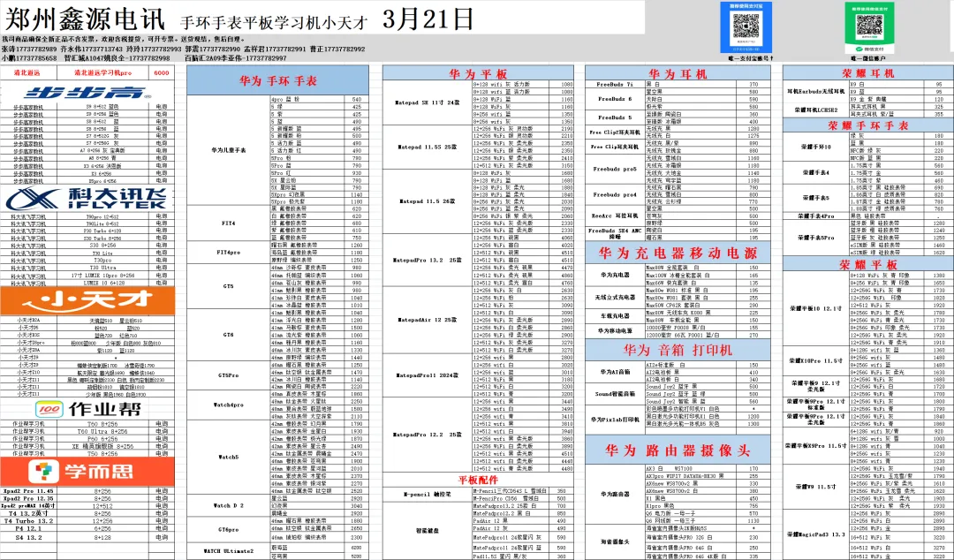Select the 华为 手环 手表 section header
Screen dimensions: 954x560
(x=277, y=80)
